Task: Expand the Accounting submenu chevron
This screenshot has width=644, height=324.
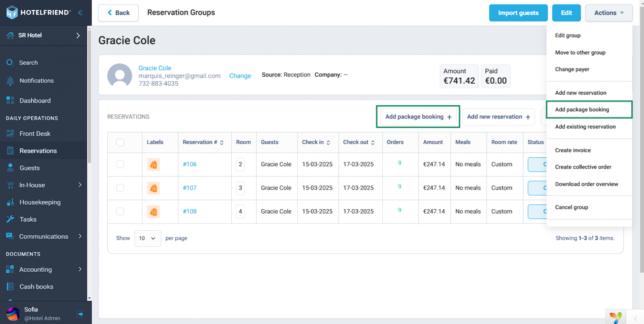Action: [80, 269]
